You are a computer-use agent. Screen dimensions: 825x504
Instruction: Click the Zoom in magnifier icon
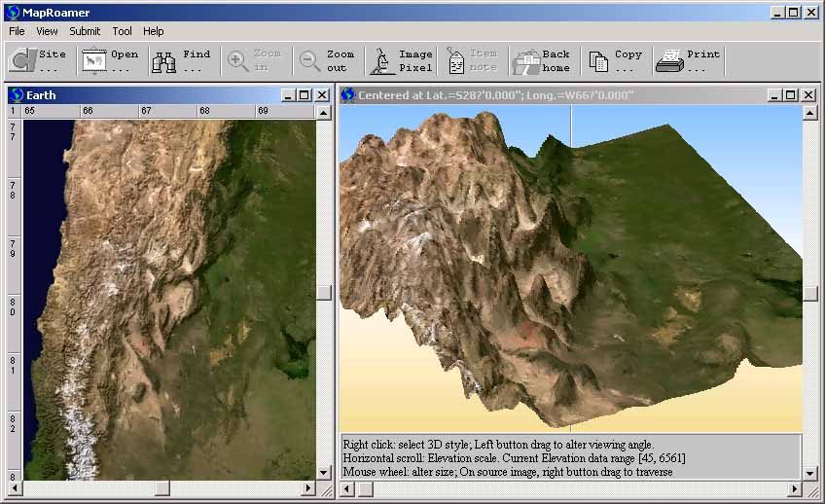(x=237, y=61)
